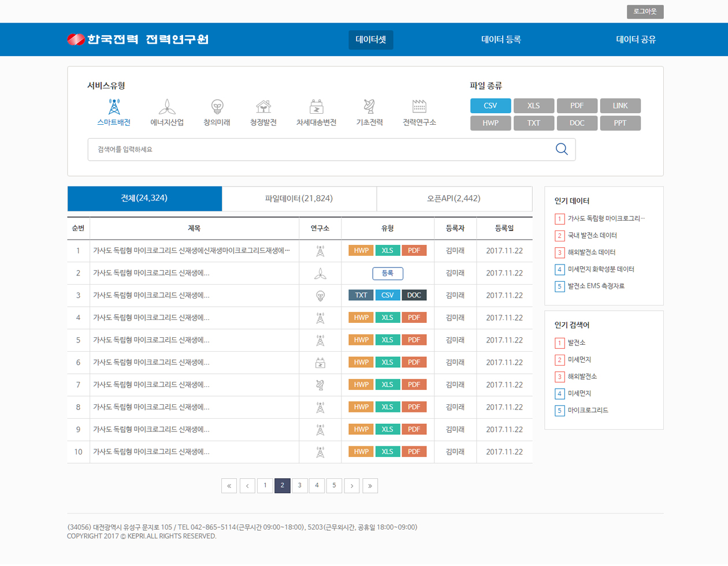Screen dimensions: 728x566
Task: Choose the 기초전력 satellite dish icon
Action: tap(369, 107)
